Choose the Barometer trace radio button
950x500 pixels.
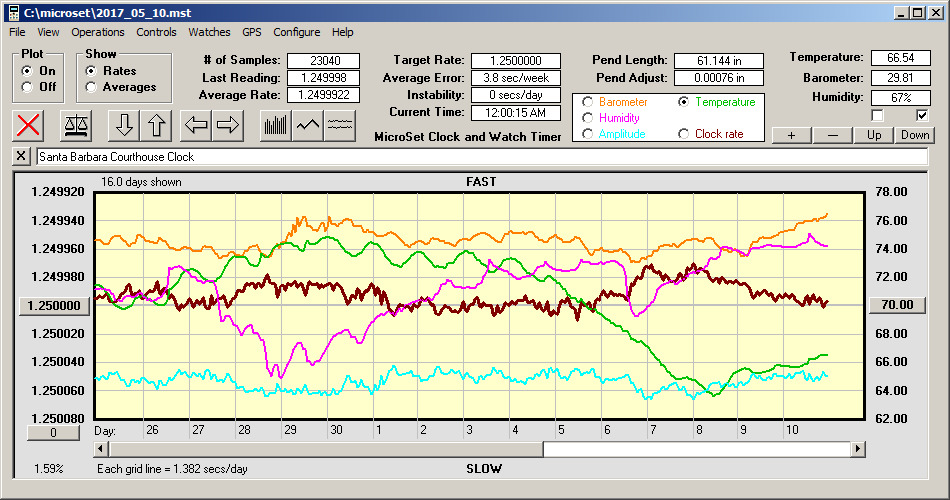(587, 102)
